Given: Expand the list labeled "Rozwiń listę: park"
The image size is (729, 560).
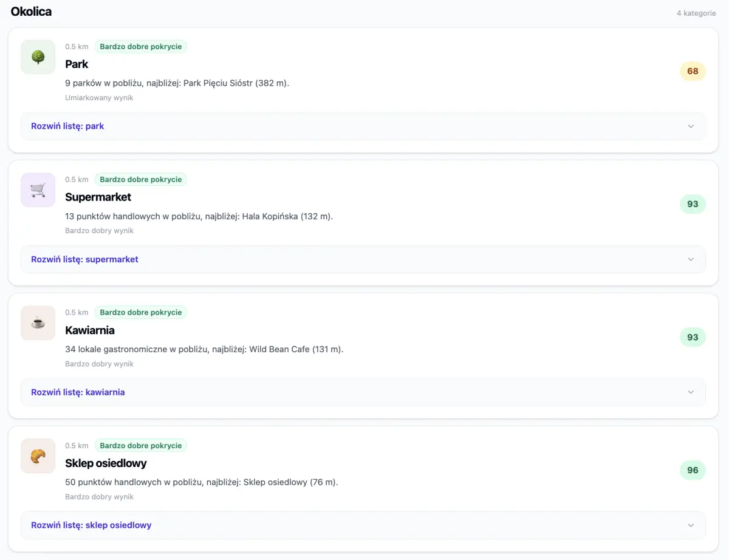Looking at the screenshot, I should 363,126.
